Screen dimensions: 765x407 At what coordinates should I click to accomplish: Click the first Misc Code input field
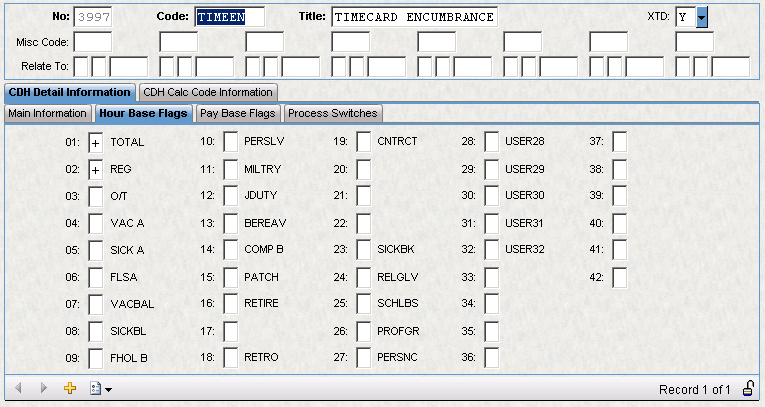pyautogui.click(x=93, y=42)
